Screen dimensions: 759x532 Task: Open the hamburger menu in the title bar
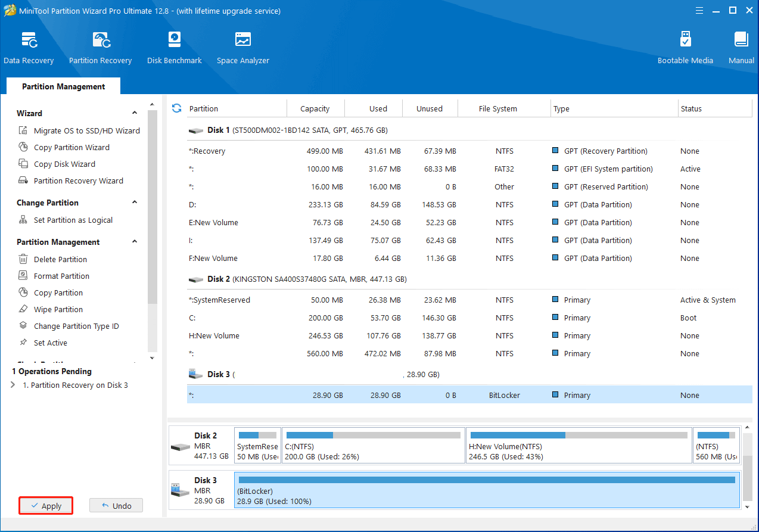(699, 10)
